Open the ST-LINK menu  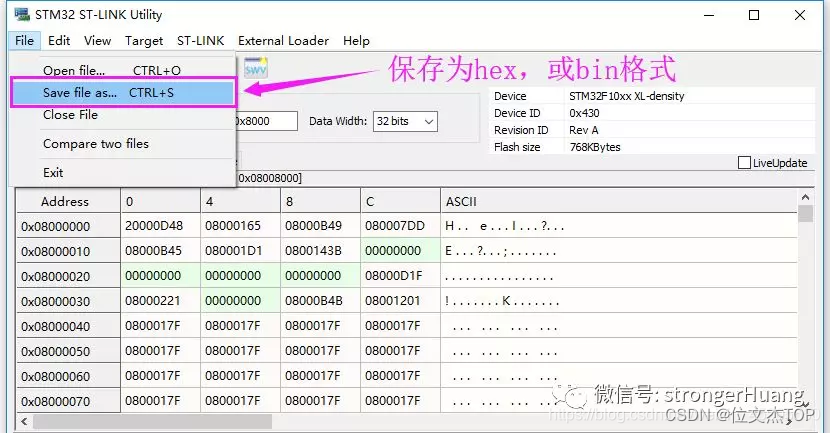[201, 41]
